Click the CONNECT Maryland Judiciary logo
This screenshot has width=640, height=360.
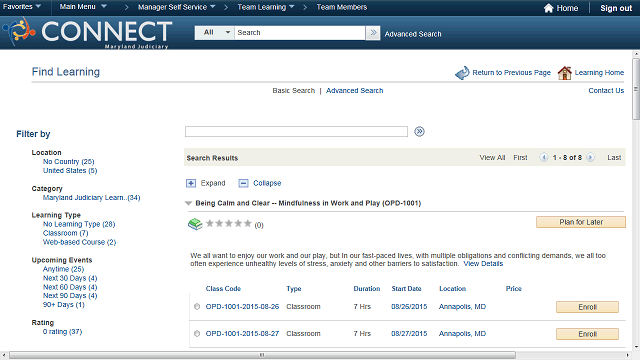coord(88,33)
